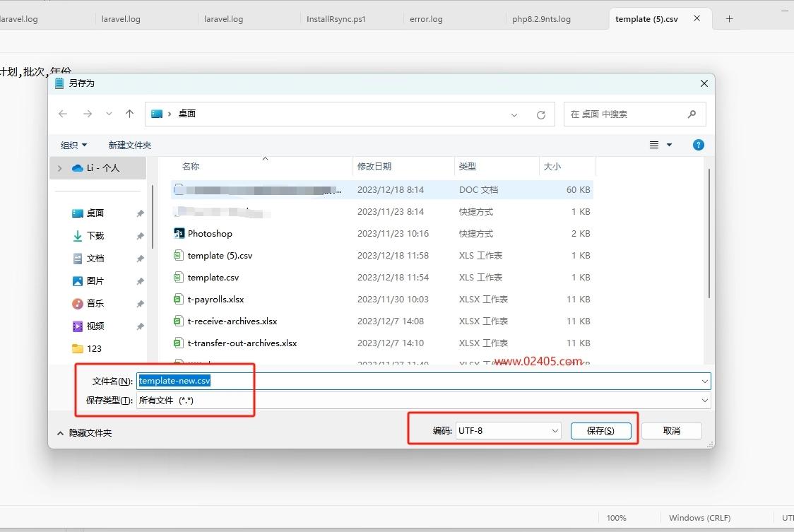794x532 pixels.
Task: Open the save type dropdown
Action: point(423,401)
